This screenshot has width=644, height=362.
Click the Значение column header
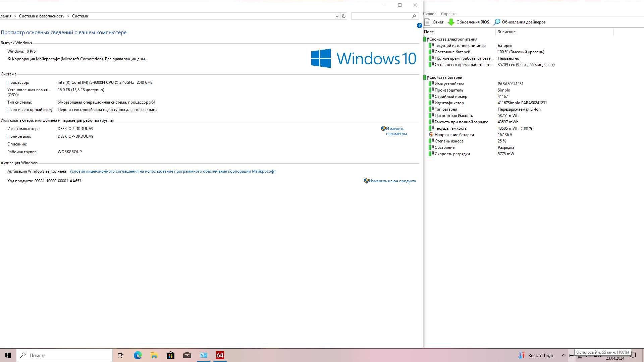(554, 32)
